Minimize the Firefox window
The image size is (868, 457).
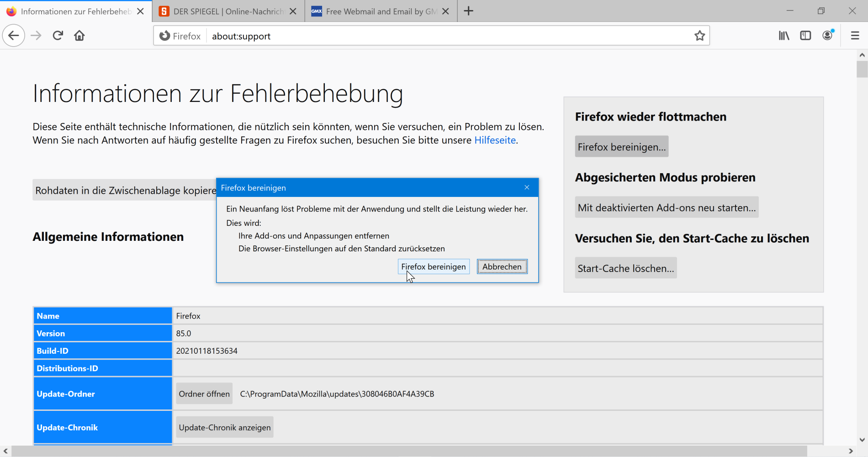coord(790,11)
